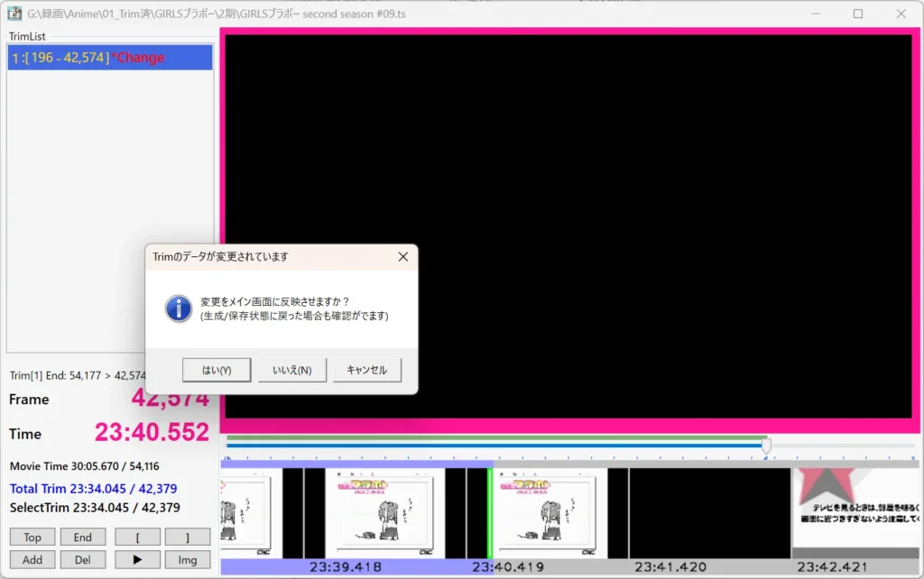Close the Trim data changed dialog

[x=403, y=257]
